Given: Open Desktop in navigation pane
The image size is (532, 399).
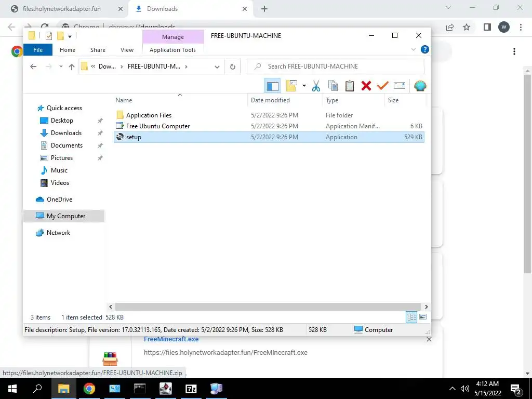Looking at the screenshot, I should pyautogui.click(x=62, y=121).
